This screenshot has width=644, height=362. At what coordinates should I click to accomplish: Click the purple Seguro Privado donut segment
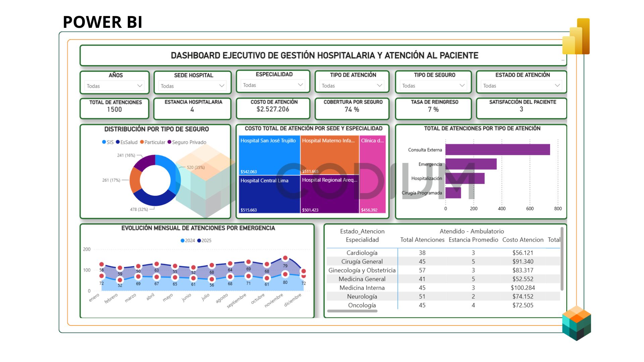146,162
